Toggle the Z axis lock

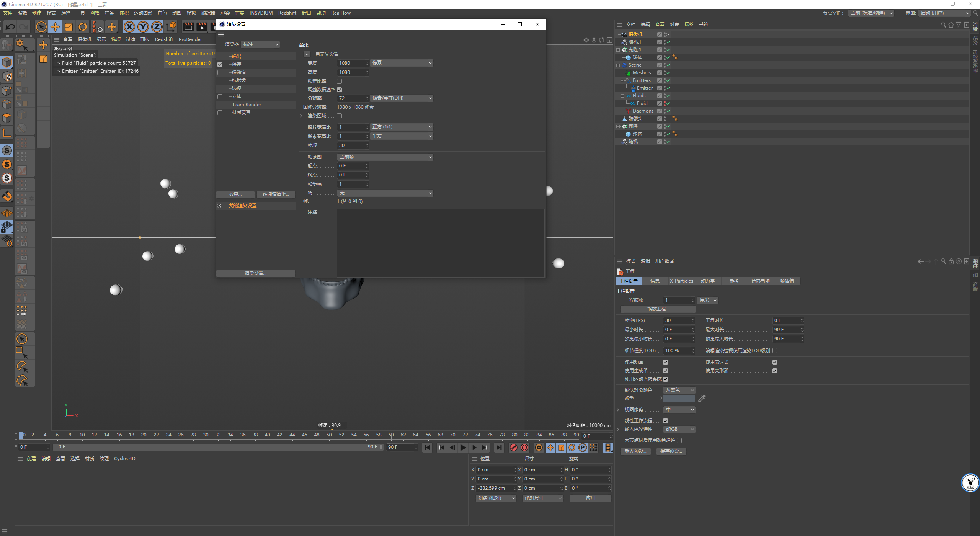[x=157, y=27]
